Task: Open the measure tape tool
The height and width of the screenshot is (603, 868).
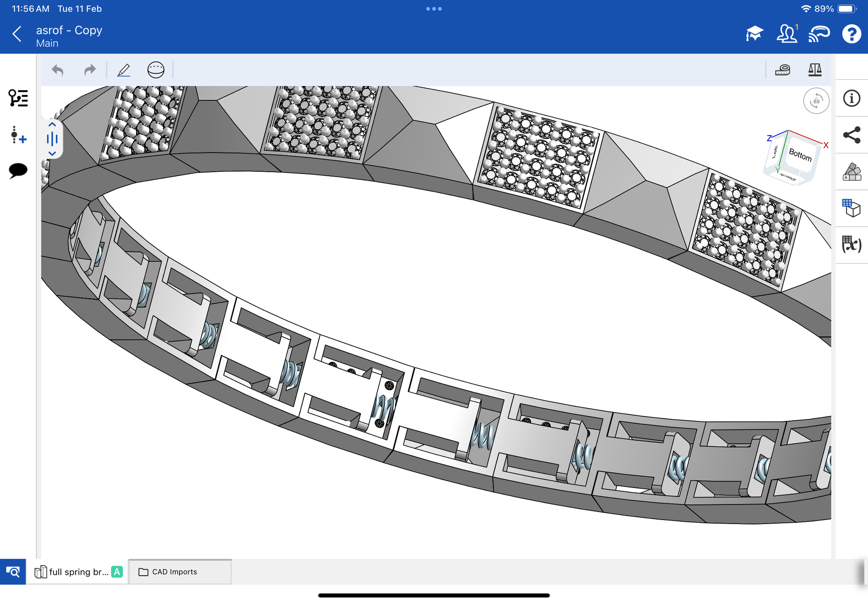Action: pyautogui.click(x=782, y=70)
